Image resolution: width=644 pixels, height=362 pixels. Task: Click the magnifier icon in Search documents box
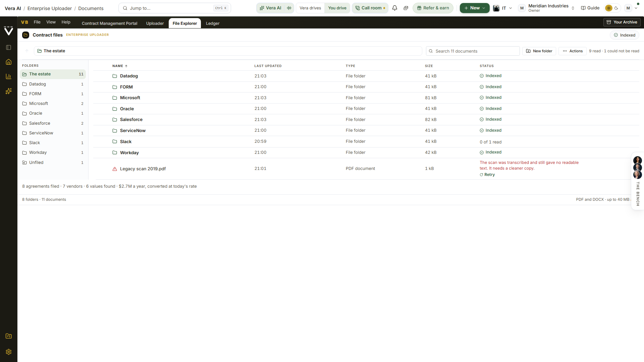[x=431, y=51]
